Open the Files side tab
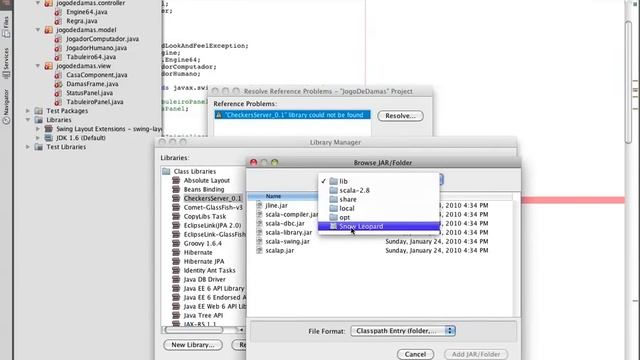Viewport: 640px width, 360px height. click(x=6, y=28)
